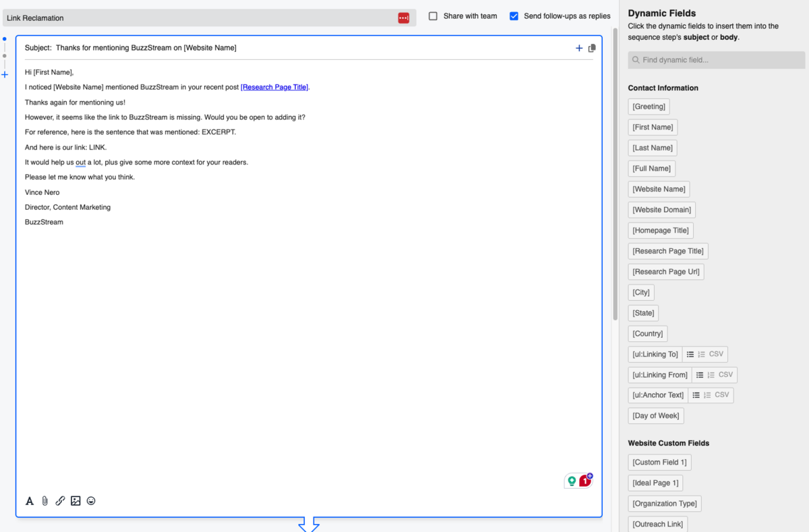The width and height of the screenshot is (809, 532).
Task: Enable the Share with team checkbox
Action: (432, 16)
